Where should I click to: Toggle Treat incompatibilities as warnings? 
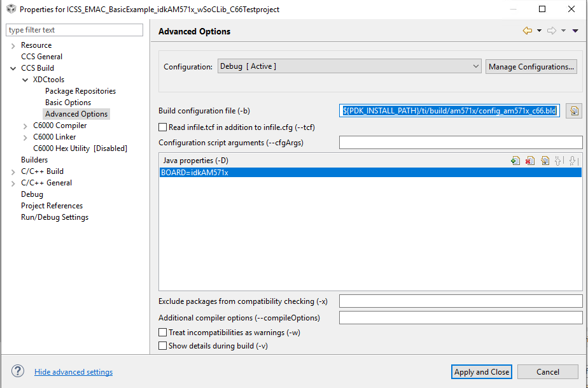pos(163,333)
